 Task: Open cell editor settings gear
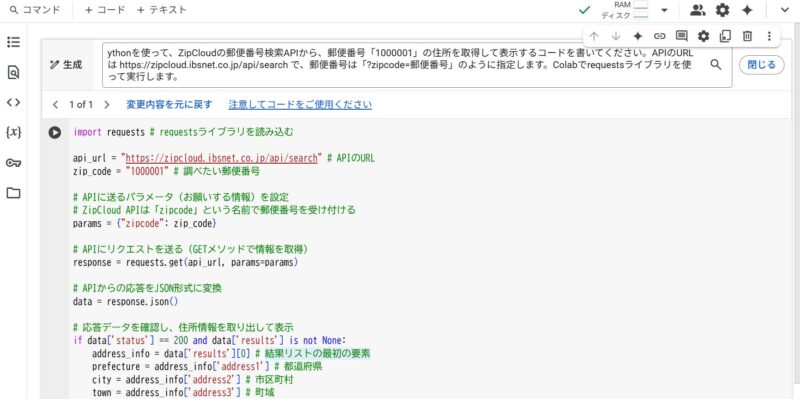[x=704, y=36]
